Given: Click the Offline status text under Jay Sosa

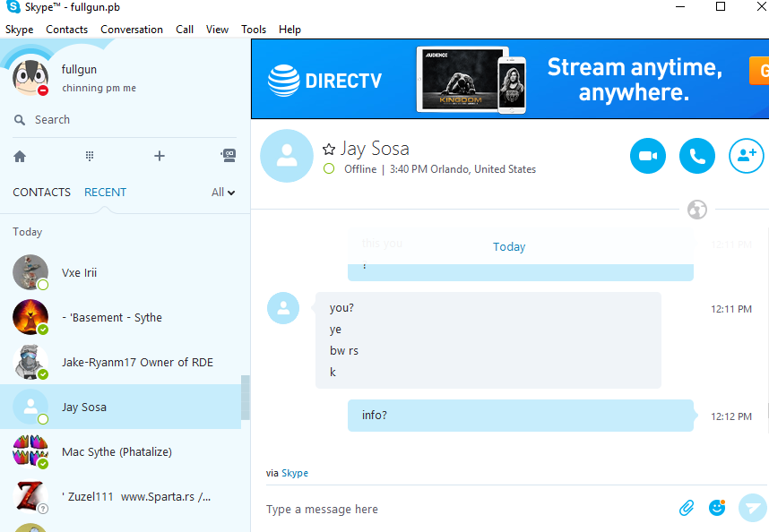Looking at the screenshot, I should point(360,169).
